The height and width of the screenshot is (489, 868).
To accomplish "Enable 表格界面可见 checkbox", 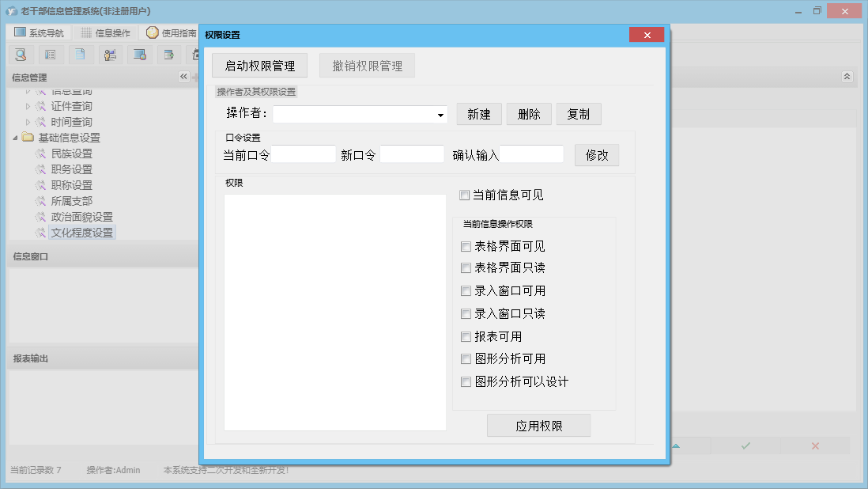I will (x=466, y=246).
